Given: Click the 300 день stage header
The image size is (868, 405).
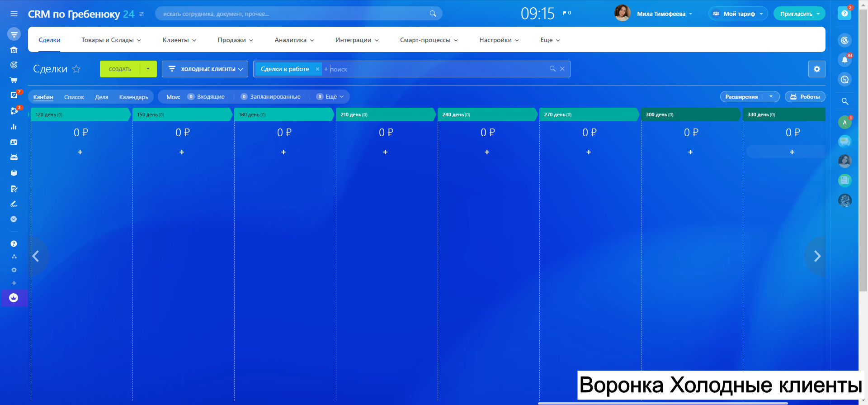Looking at the screenshot, I should 690,114.
